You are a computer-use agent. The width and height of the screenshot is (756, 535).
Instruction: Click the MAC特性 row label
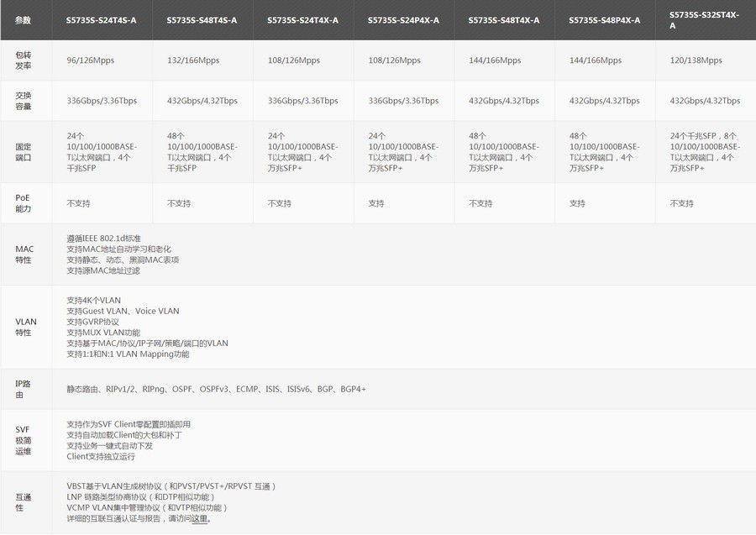pyautogui.click(x=24, y=254)
